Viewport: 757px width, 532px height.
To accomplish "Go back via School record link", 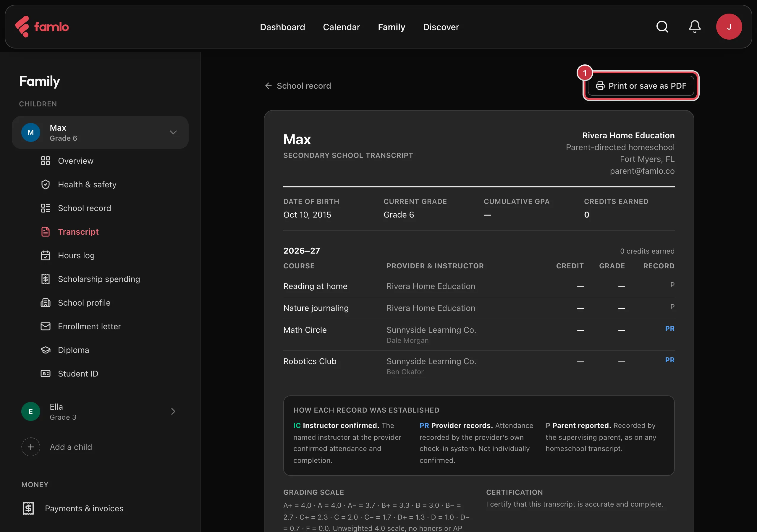I will coord(298,86).
